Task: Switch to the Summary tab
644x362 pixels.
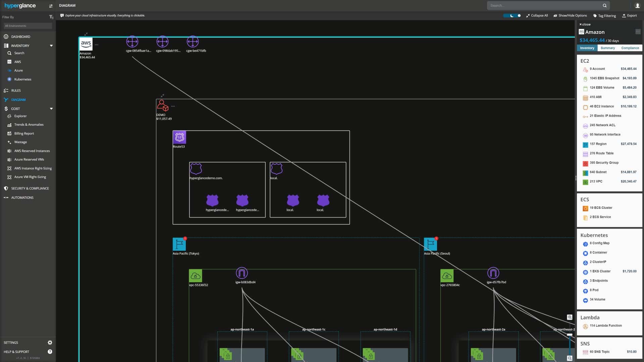Action: (608, 48)
